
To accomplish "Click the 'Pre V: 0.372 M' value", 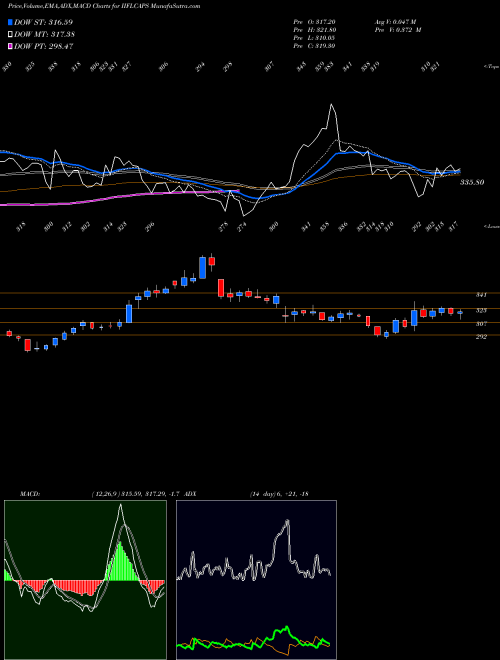I will pyautogui.click(x=398, y=30).
